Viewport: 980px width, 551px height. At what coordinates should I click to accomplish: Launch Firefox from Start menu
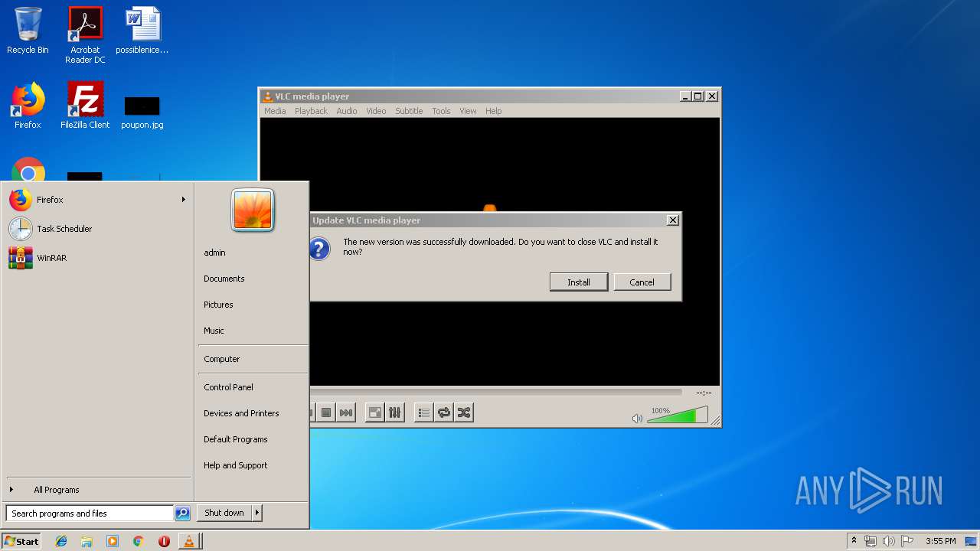96,200
